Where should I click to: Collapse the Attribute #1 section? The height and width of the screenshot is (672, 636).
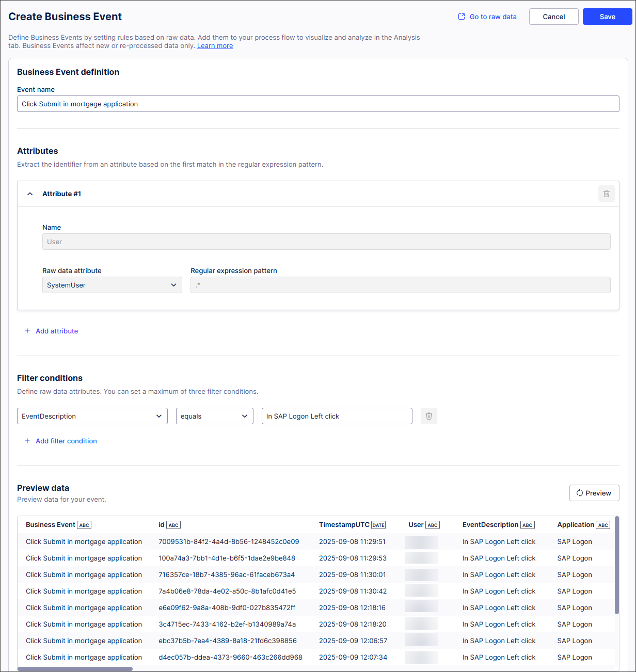pyautogui.click(x=29, y=194)
